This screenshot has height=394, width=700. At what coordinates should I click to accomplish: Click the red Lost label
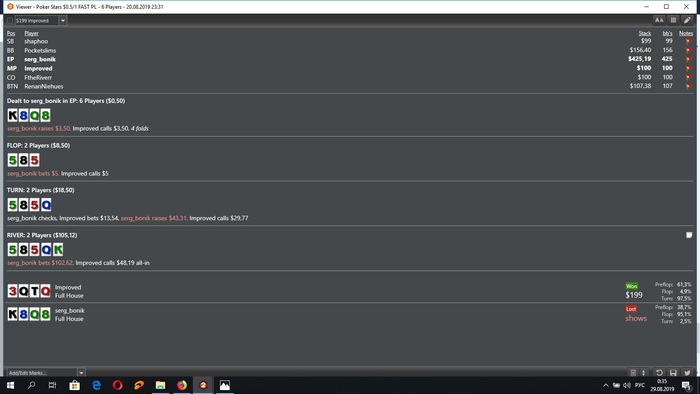click(x=631, y=309)
